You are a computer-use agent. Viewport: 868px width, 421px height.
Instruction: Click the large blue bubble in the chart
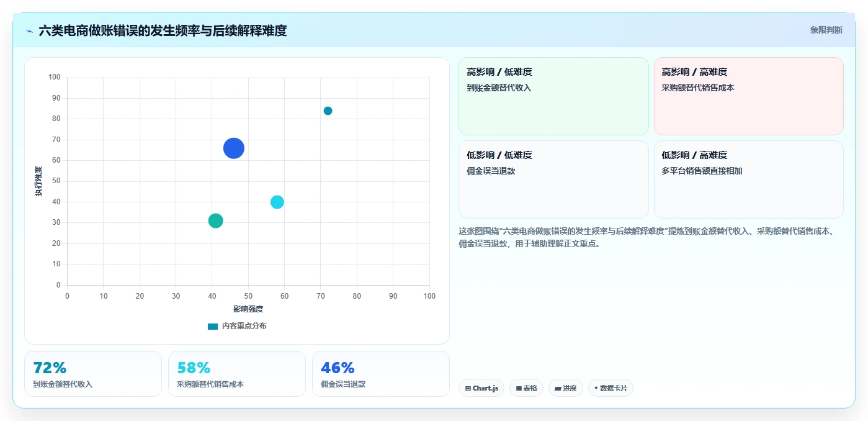(233, 148)
